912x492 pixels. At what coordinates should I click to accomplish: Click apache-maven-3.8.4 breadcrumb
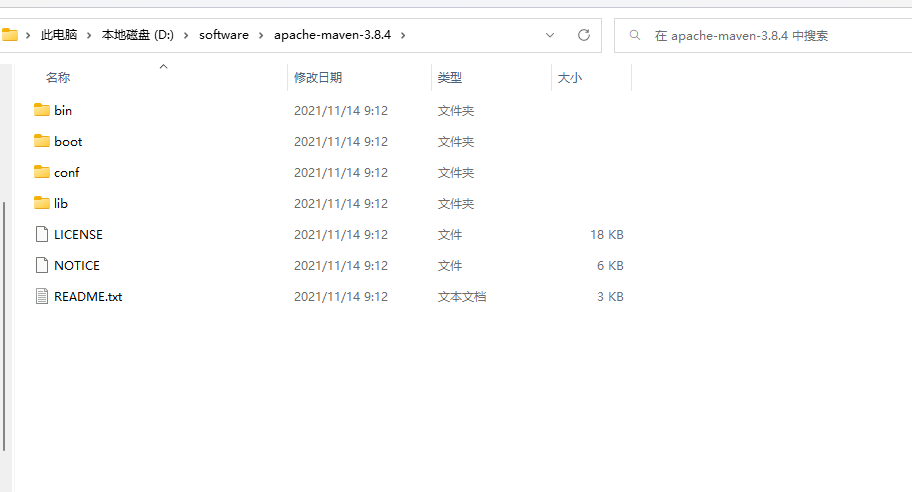point(333,35)
